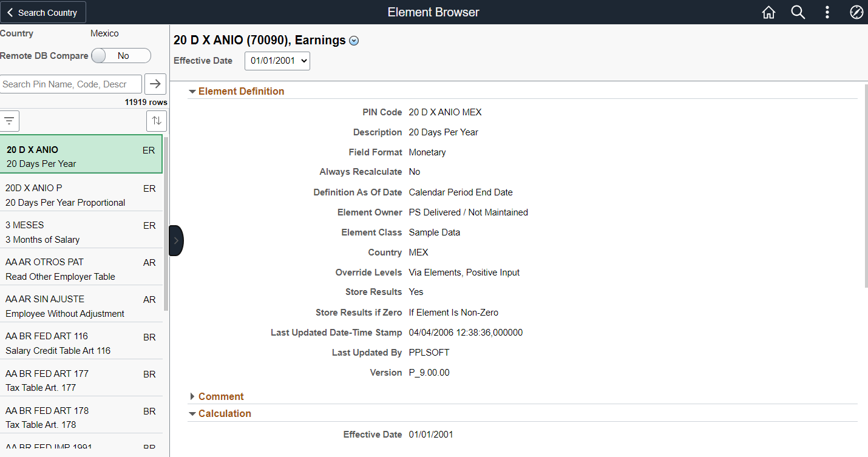Click the sort arrows icon
The height and width of the screenshot is (457, 868).
tap(157, 121)
